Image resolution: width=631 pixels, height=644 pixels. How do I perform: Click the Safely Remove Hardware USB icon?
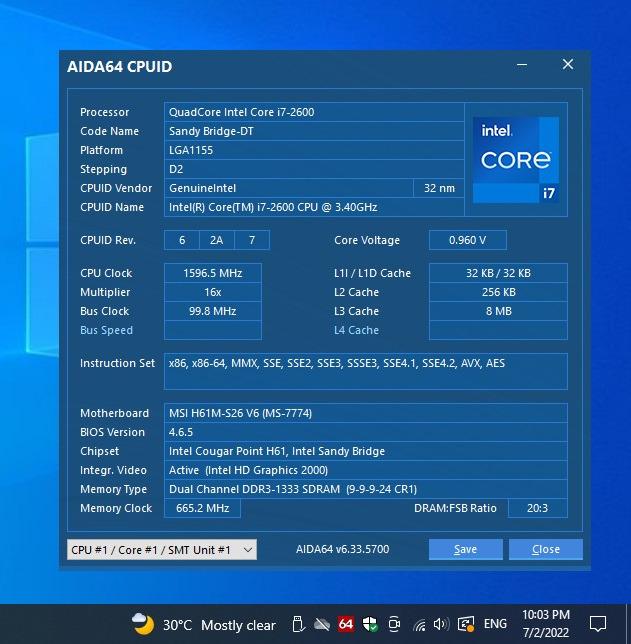tap(298, 624)
